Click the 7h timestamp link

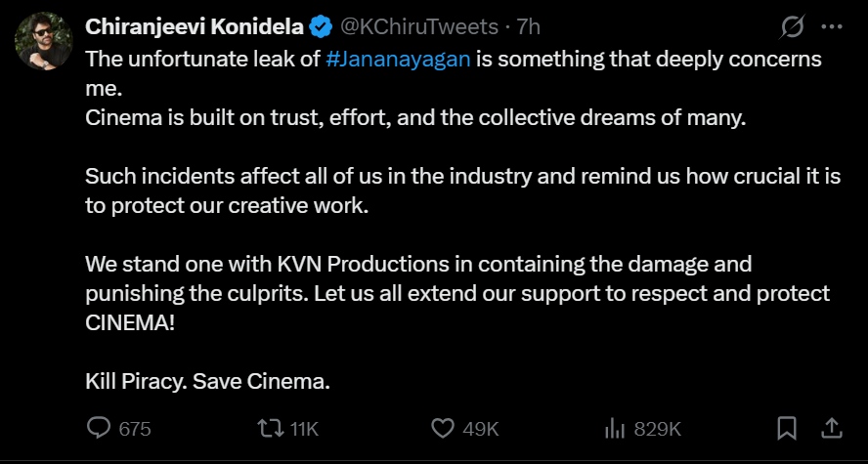click(530, 27)
